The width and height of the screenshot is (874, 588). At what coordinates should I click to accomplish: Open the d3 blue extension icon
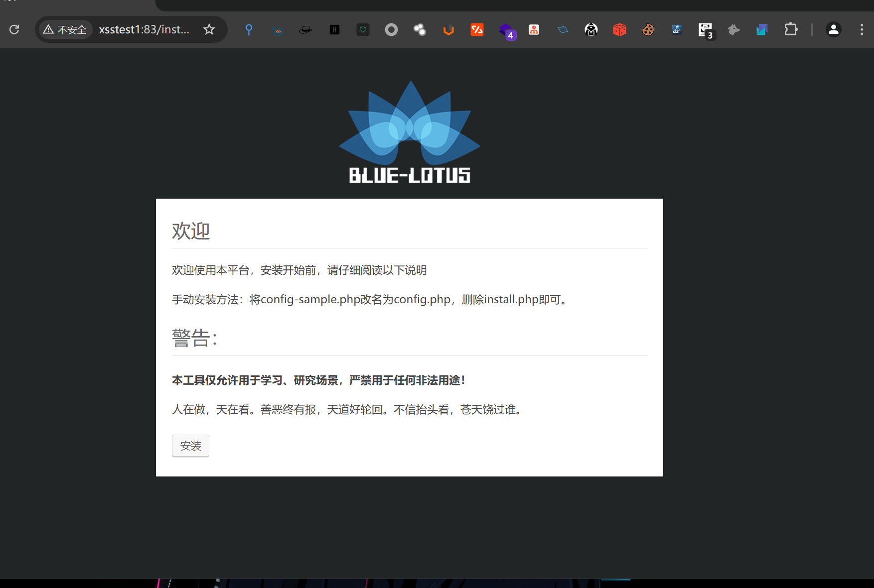point(677,30)
